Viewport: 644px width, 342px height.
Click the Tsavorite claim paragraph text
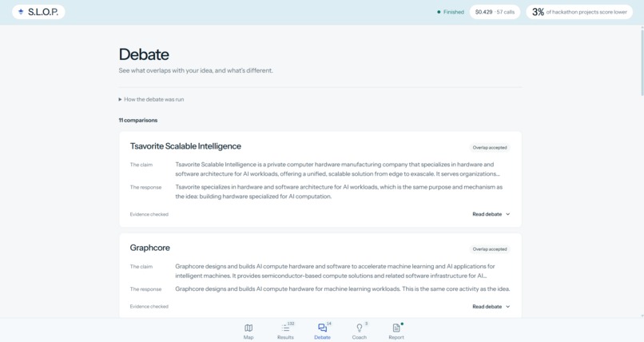point(337,169)
